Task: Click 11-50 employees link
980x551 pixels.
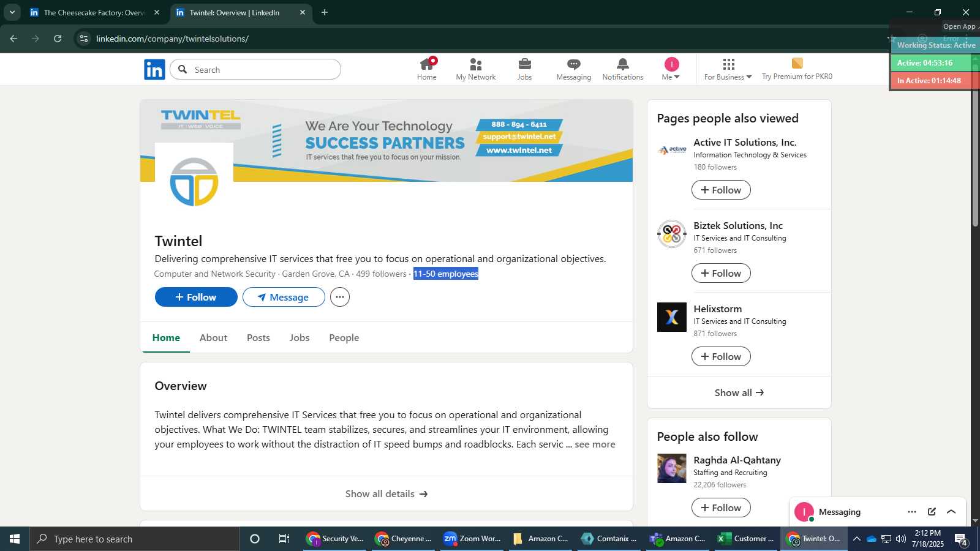Action: click(446, 274)
